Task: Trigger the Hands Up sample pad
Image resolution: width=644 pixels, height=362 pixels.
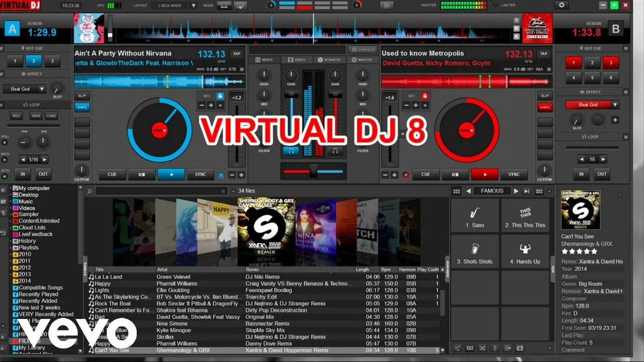Action: click(x=525, y=251)
